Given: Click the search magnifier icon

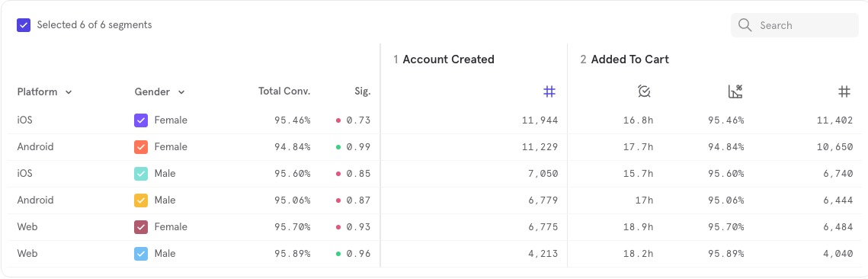Looking at the screenshot, I should tap(745, 25).
